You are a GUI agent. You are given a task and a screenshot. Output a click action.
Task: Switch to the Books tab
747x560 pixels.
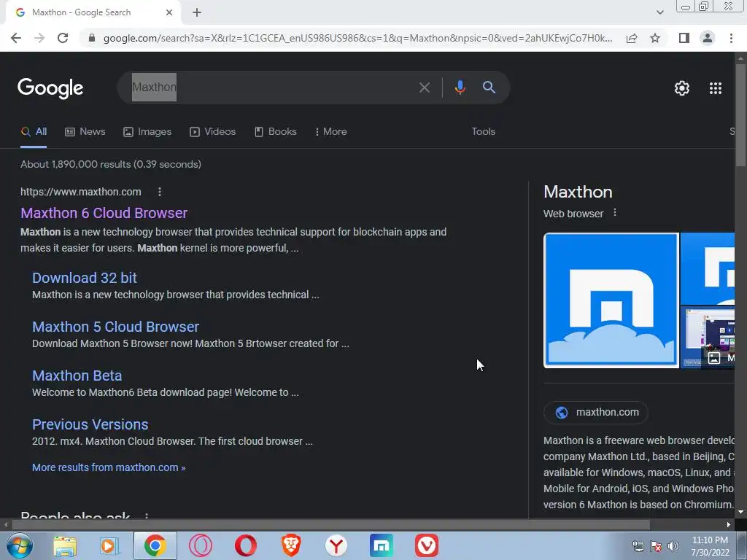click(275, 132)
